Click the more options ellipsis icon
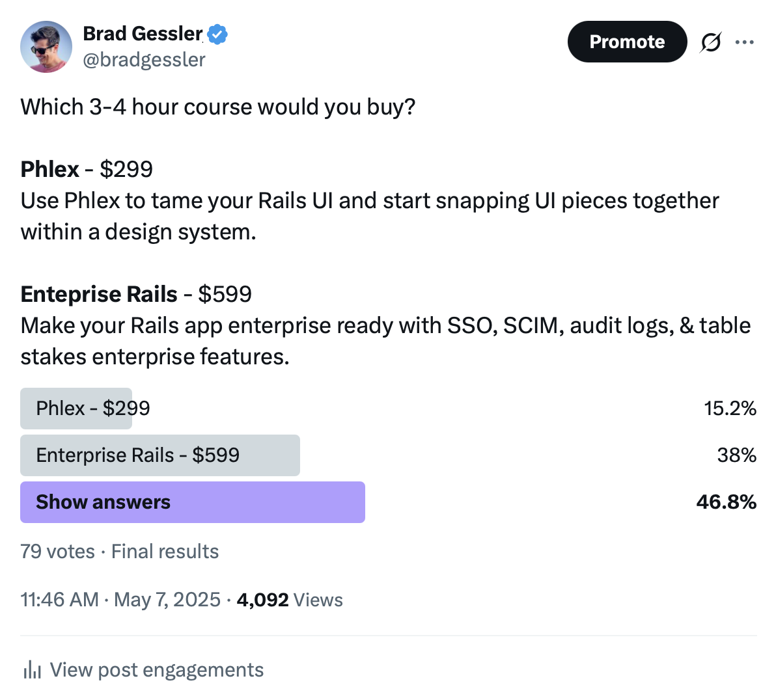Screen dimensions: 776x700 coord(745,42)
